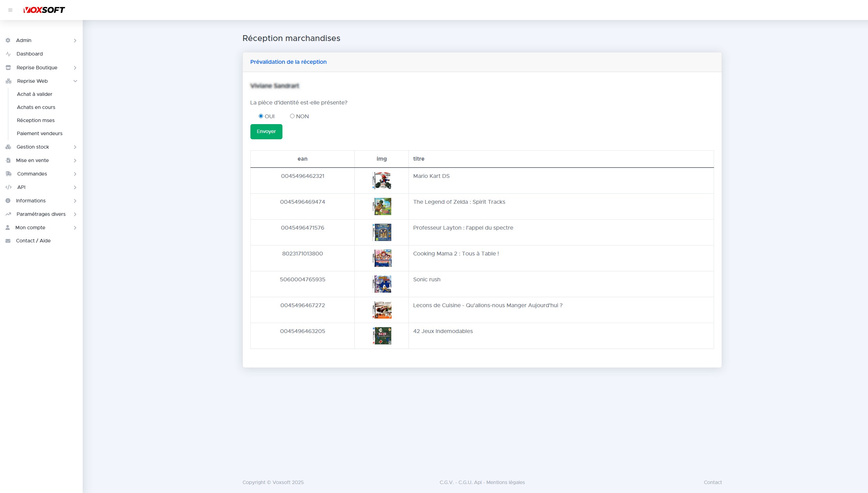Expand the Informations chevron
This screenshot has height=493, width=868.
(75, 201)
